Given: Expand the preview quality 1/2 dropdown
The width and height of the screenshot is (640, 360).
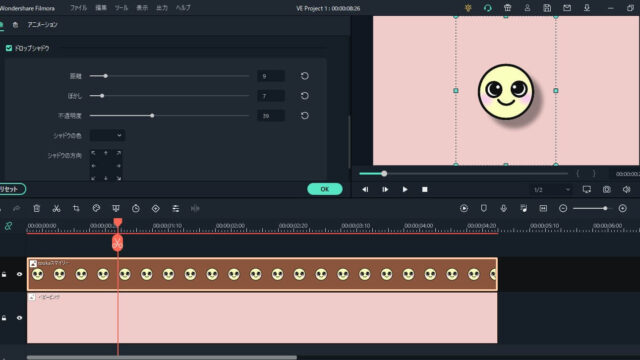Looking at the screenshot, I should [x=551, y=190].
